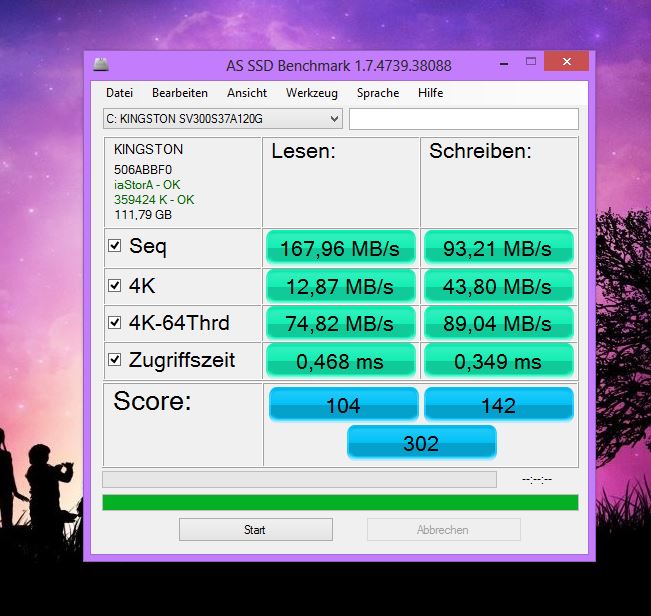Image resolution: width=651 pixels, height=616 pixels.
Task: Open the Bearbeiten menu
Action: tap(180, 93)
